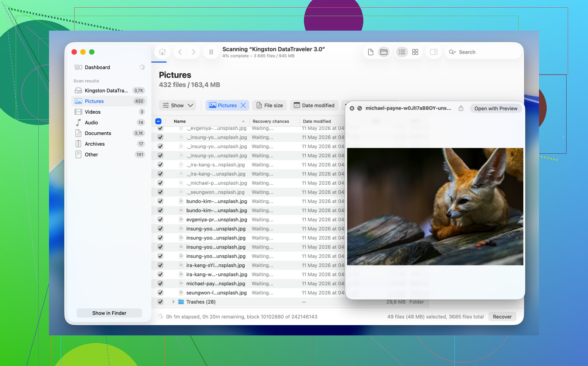Click file icon of ira-kang-sYi...nsplash.jpg

[181, 265]
